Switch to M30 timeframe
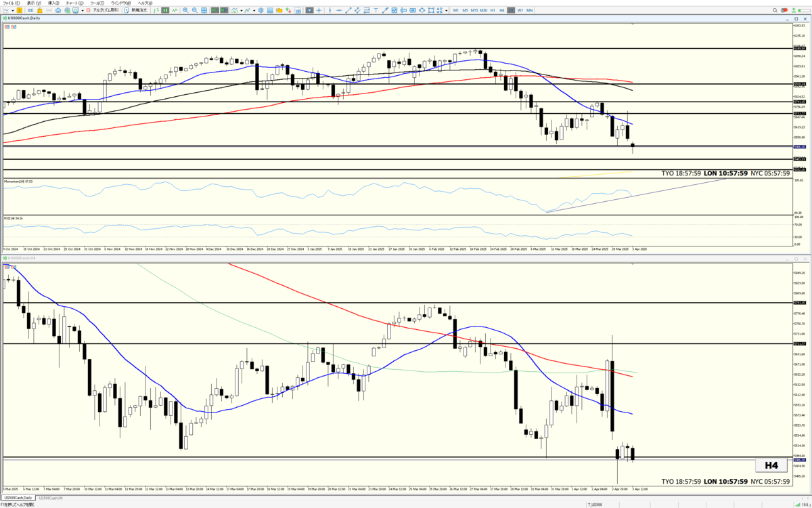 (x=483, y=10)
